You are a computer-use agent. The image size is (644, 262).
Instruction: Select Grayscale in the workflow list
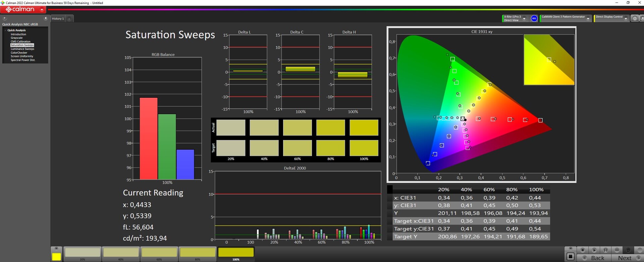pyautogui.click(x=16, y=38)
